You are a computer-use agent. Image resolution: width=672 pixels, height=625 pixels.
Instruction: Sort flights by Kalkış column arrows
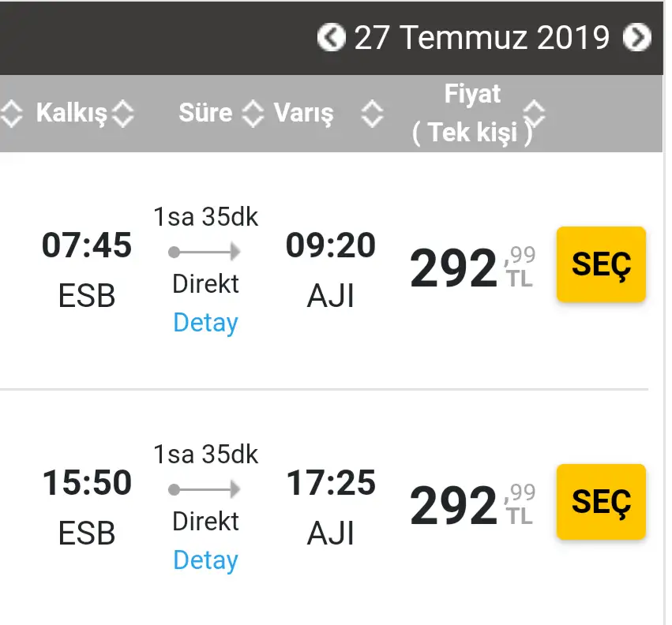coord(123,114)
